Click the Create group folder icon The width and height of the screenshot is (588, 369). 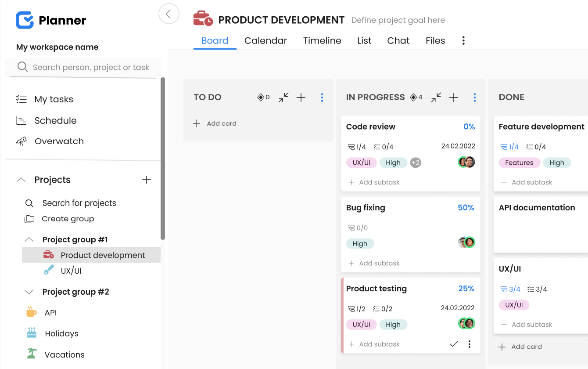(x=29, y=219)
